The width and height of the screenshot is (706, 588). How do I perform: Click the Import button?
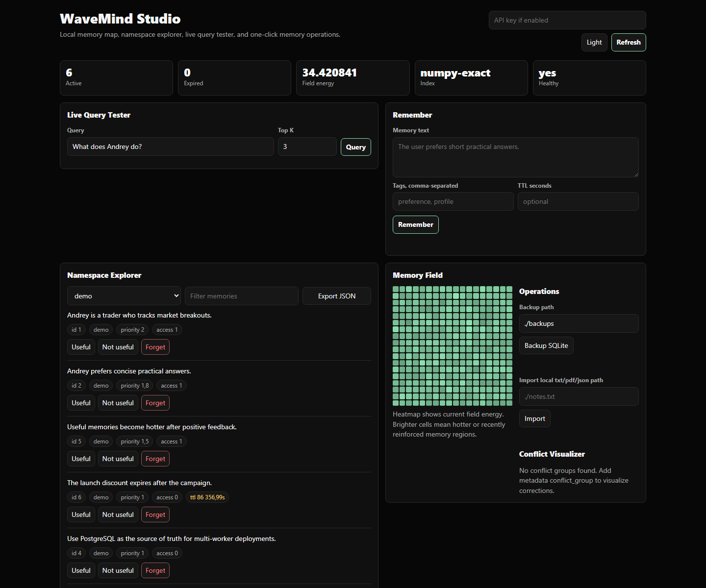(534, 418)
